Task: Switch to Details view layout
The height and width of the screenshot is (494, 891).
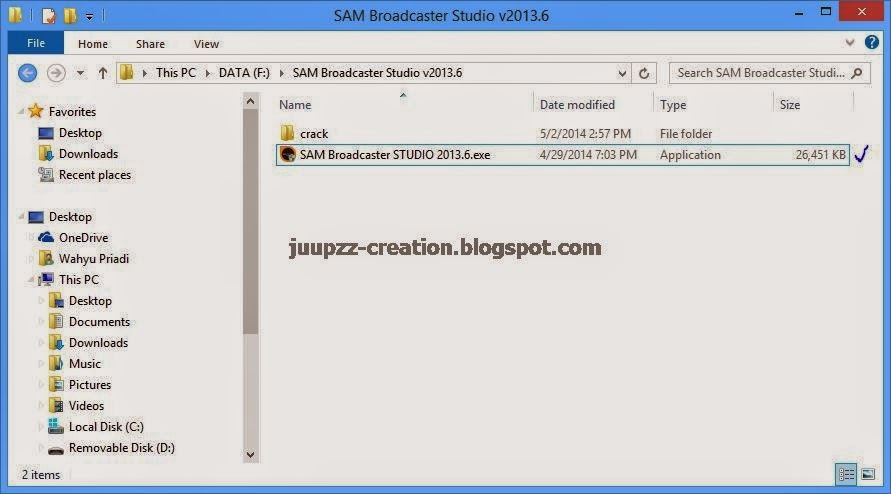Action: click(846, 474)
